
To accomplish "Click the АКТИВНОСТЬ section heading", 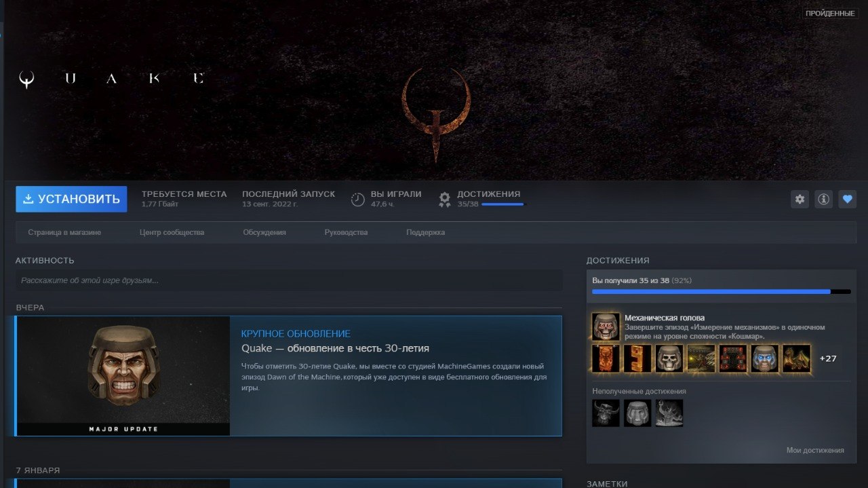I will click(45, 261).
